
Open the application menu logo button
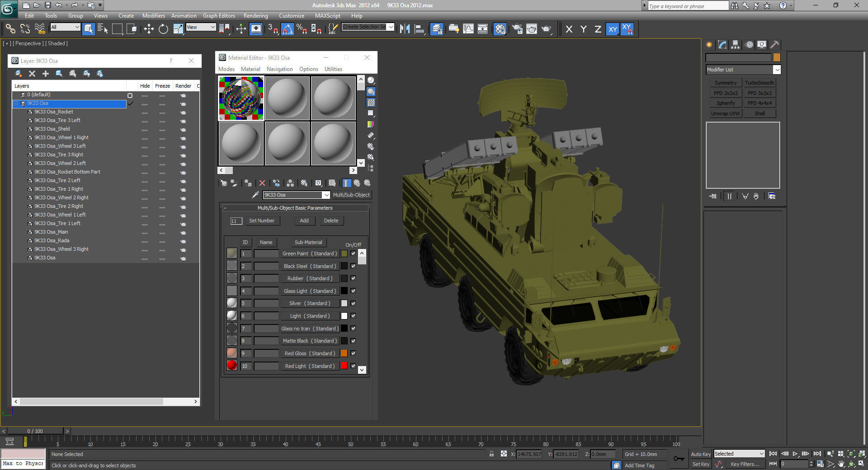tap(9, 8)
